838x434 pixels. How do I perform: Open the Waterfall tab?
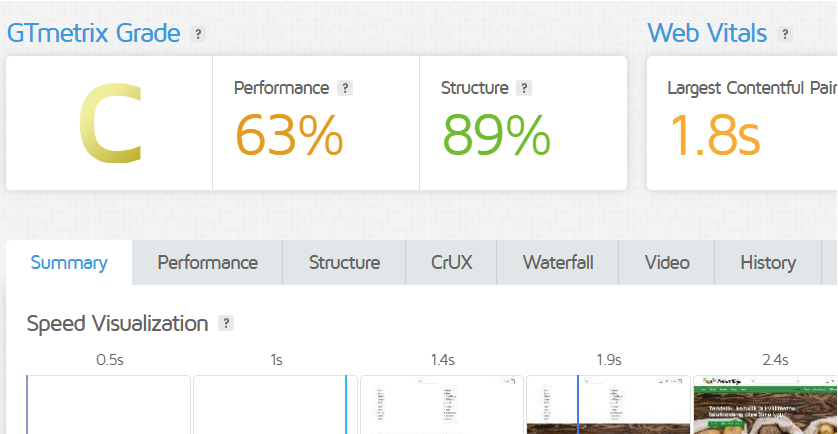click(x=558, y=263)
